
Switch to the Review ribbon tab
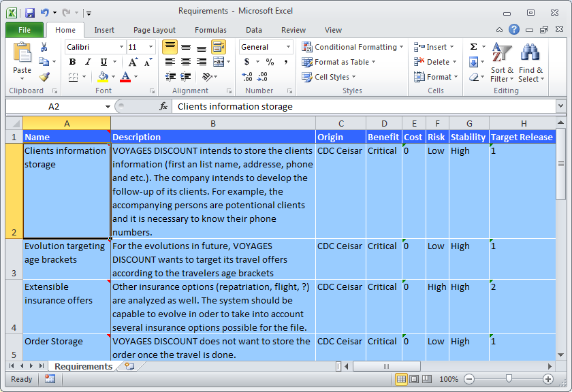coord(293,30)
